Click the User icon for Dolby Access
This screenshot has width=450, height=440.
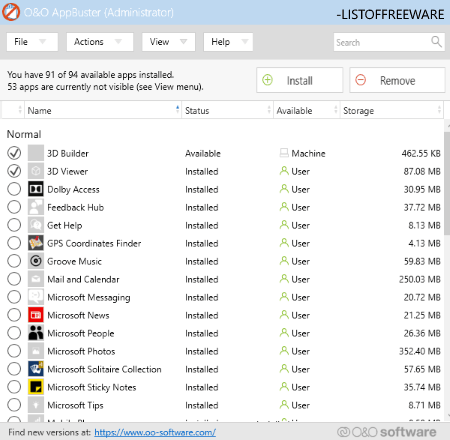[284, 189]
